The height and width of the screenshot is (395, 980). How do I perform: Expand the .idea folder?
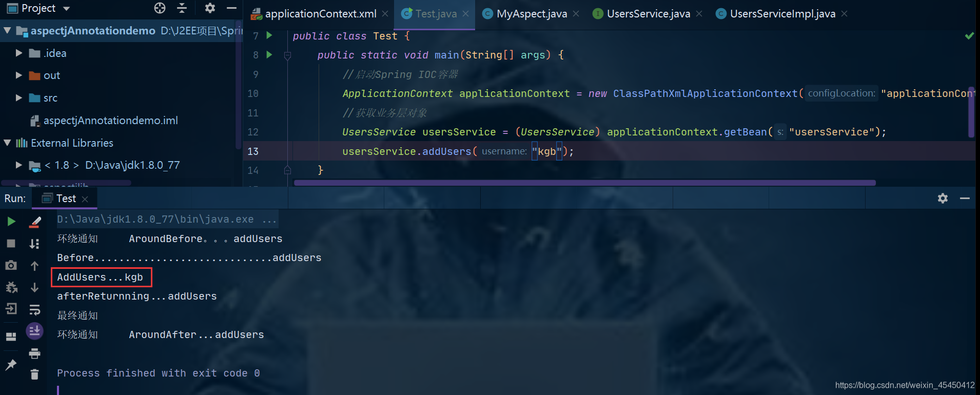coord(19,53)
